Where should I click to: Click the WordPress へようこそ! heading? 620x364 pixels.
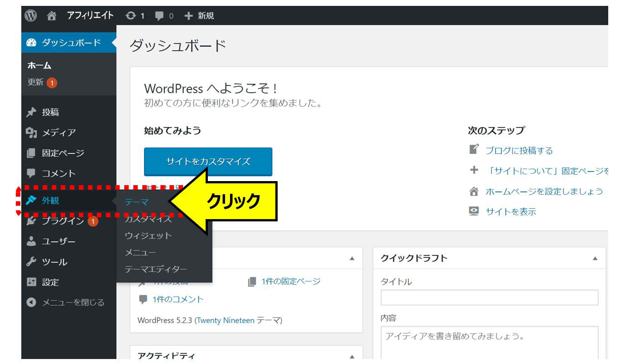[211, 88]
